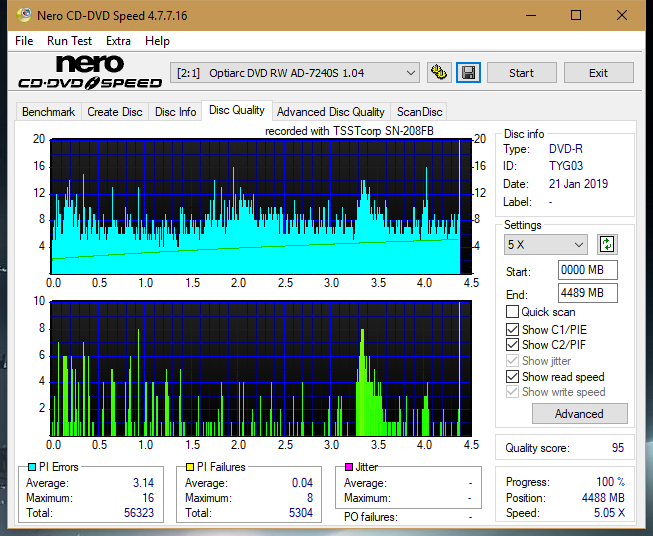
Task: Click the PI Errors graph area
Action: click(x=261, y=207)
